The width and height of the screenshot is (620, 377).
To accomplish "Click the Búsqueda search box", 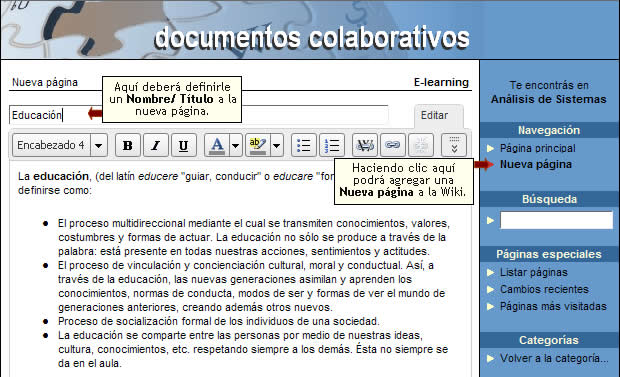I will point(556,220).
